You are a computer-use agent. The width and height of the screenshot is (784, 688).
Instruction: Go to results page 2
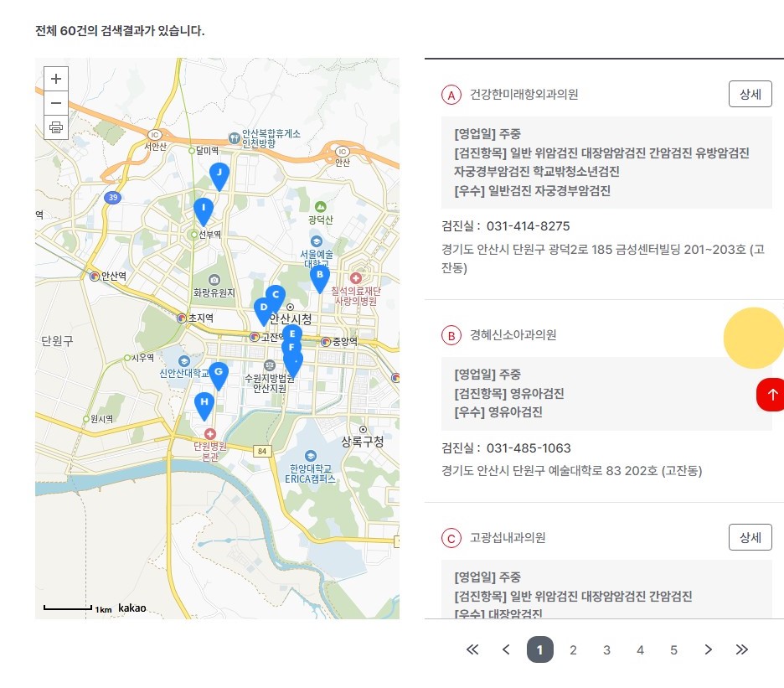[573, 649]
